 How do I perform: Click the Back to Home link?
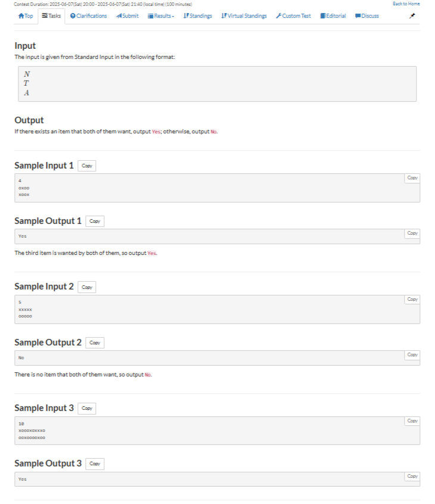pyautogui.click(x=406, y=4)
